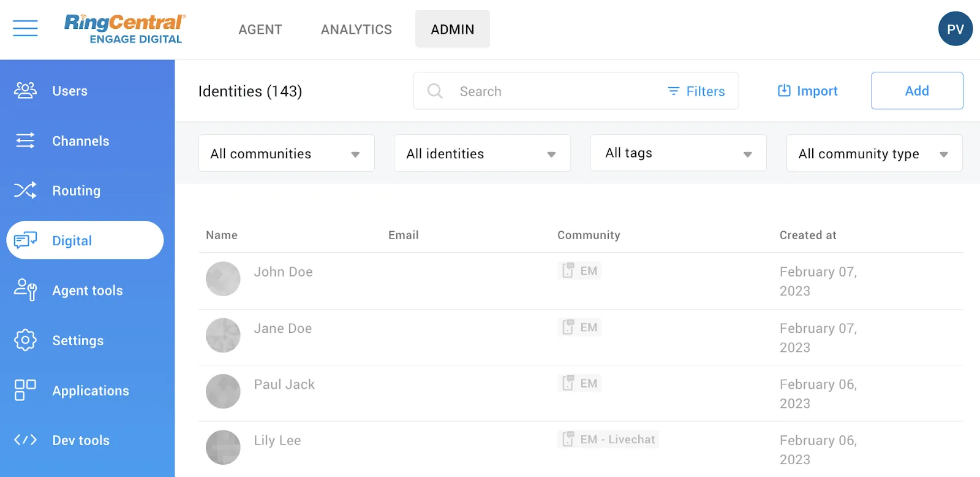Screen dimensions: 980x477
Task: Expand the All communities dropdown
Action: click(x=286, y=153)
